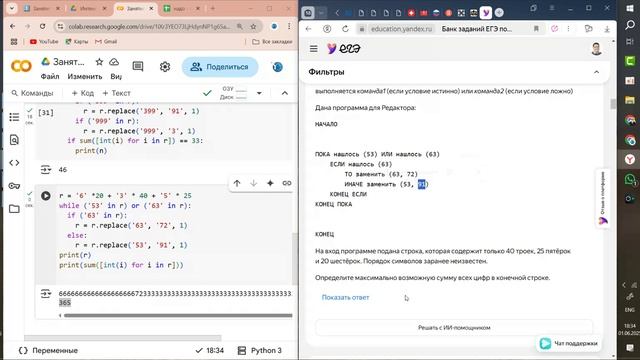Click the Python 3 runtime indicator

260,350
